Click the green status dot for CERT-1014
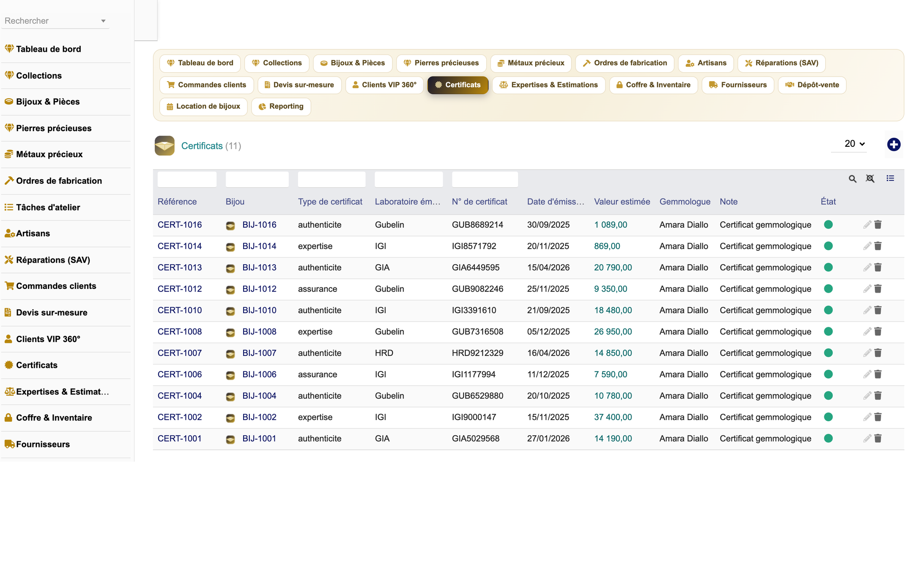 pos(828,246)
